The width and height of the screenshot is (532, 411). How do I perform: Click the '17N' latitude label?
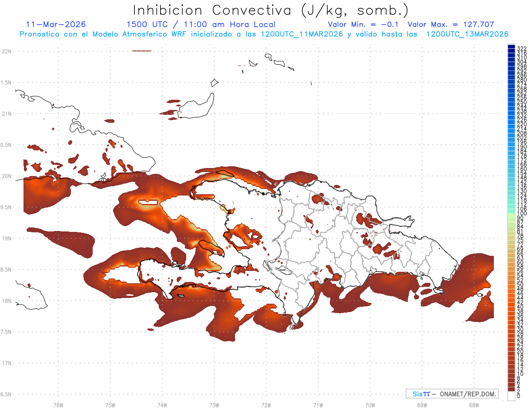tap(7, 363)
